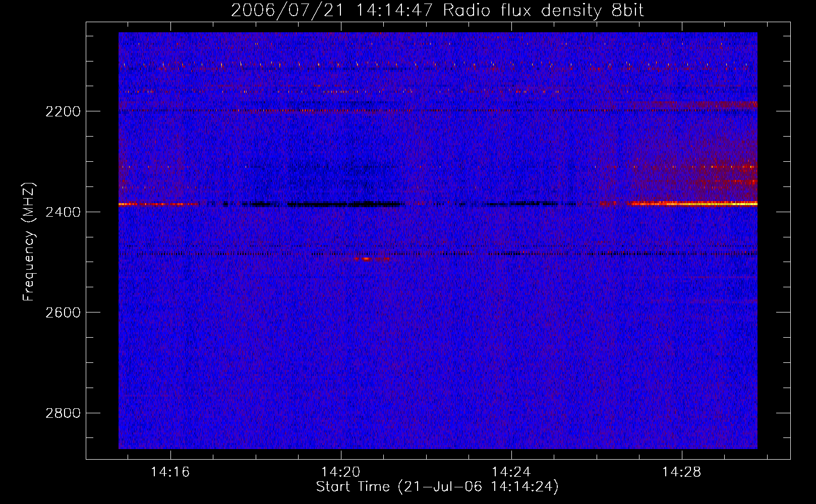Click the small red burst just below 2500 MHz

pyautogui.click(x=372, y=259)
